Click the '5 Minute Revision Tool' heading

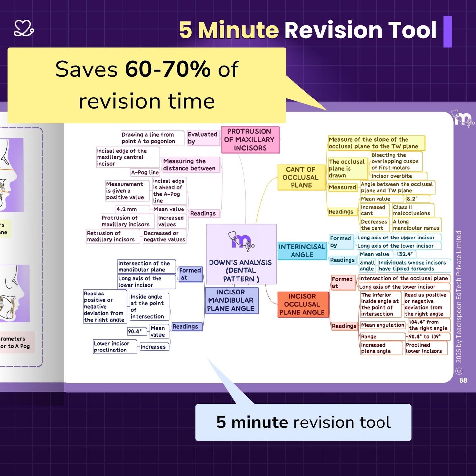click(308, 30)
